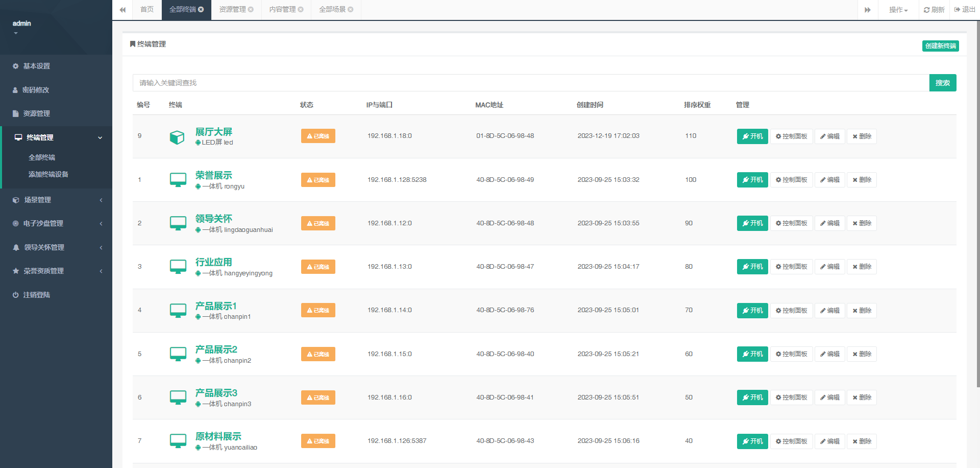Click 删除 for 展厅大屏
This screenshot has width=980, height=468.
(x=862, y=136)
